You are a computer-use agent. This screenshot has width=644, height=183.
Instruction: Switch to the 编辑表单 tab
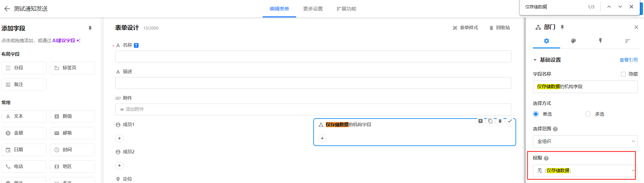[x=279, y=9]
